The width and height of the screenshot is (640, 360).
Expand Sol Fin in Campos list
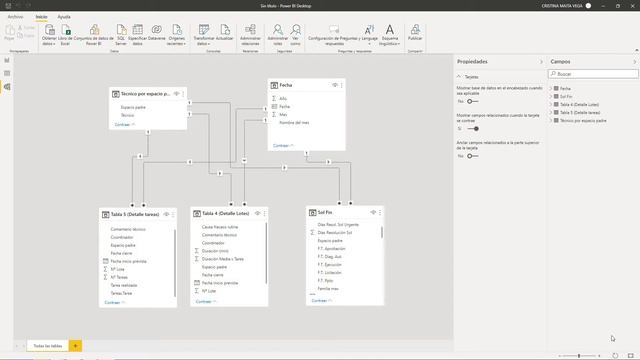pyautogui.click(x=551, y=97)
